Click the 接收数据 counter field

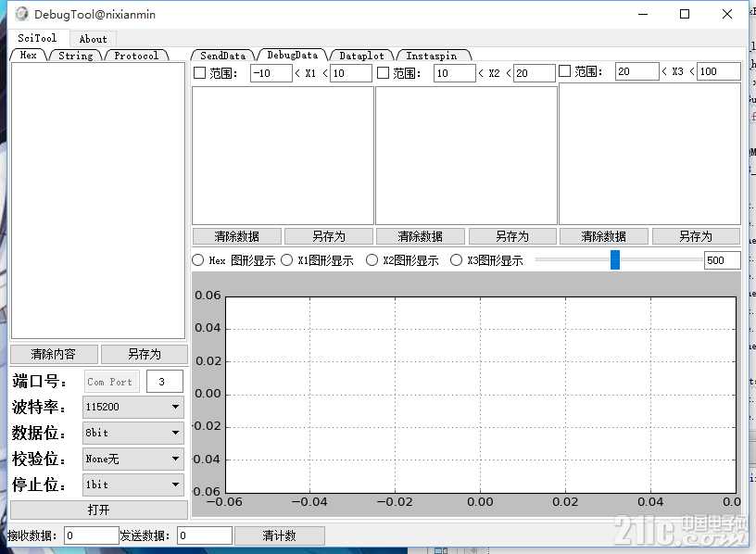[91, 535]
